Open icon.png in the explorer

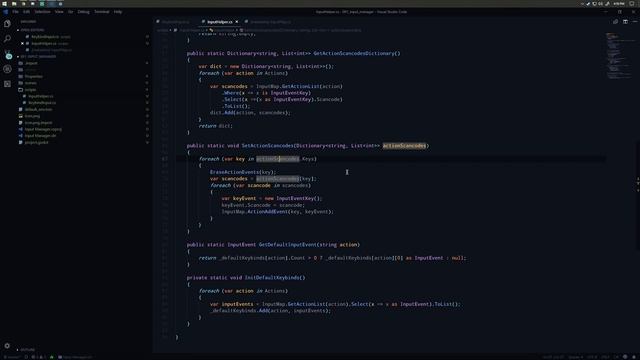[32, 116]
